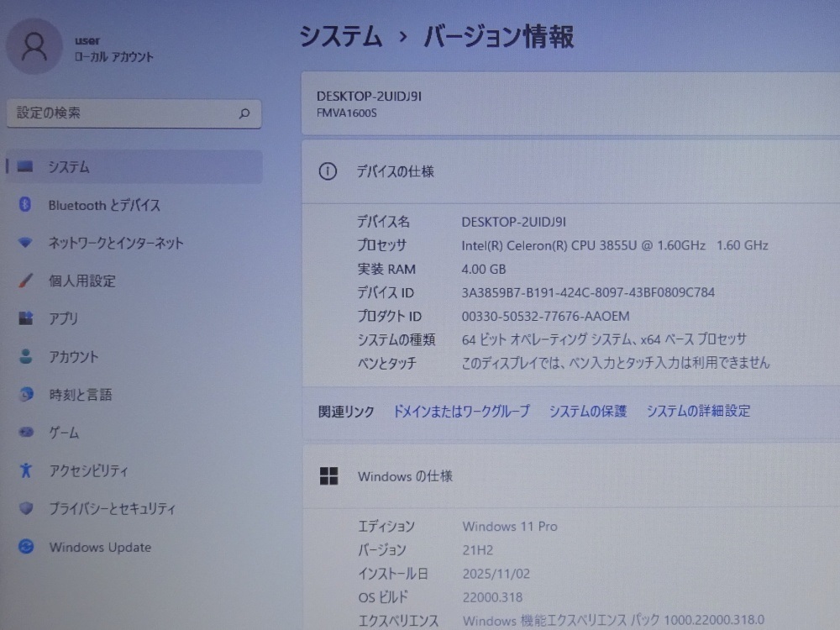This screenshot has height=630, width=840.
Task: Open ゲーム settings icon
Action: click(25, 433)
